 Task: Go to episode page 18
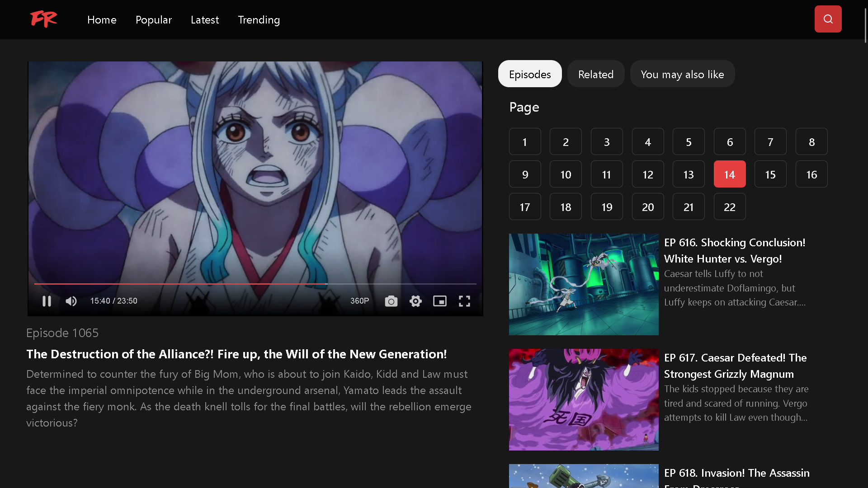(566, 207)
